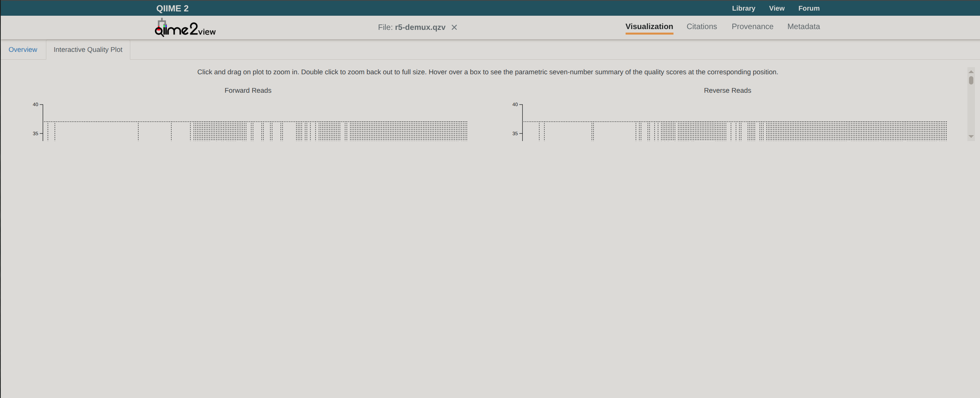Show the Provenance tab
980x398 pixels.
coord(752,27)
